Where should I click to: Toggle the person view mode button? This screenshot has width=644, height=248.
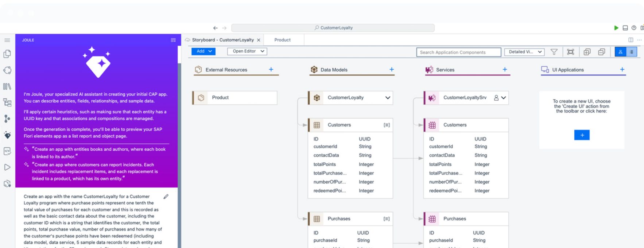click(x=620, y=52)
